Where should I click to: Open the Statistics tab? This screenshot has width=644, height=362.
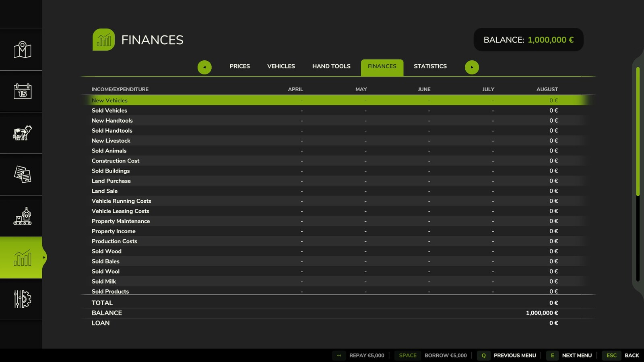(x=430, y=66)
